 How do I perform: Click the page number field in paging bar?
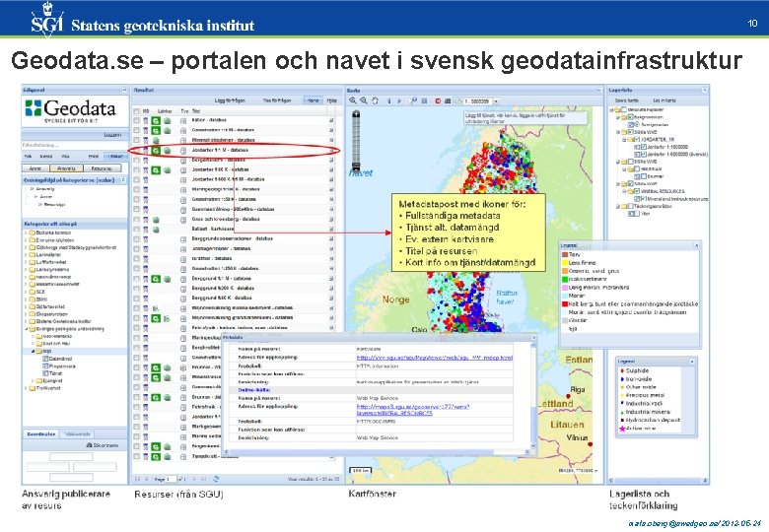coord(171,479)
